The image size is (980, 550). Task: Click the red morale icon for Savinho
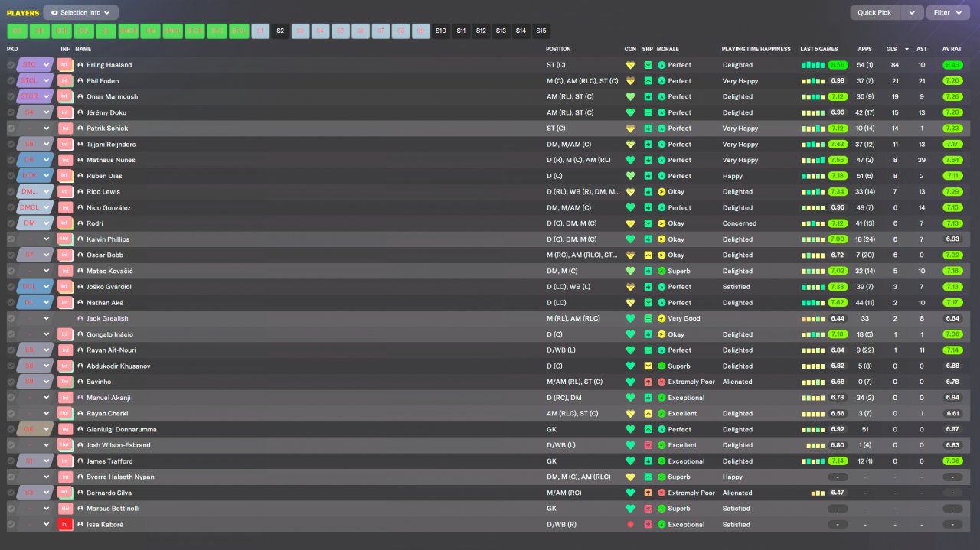[661, 382]
